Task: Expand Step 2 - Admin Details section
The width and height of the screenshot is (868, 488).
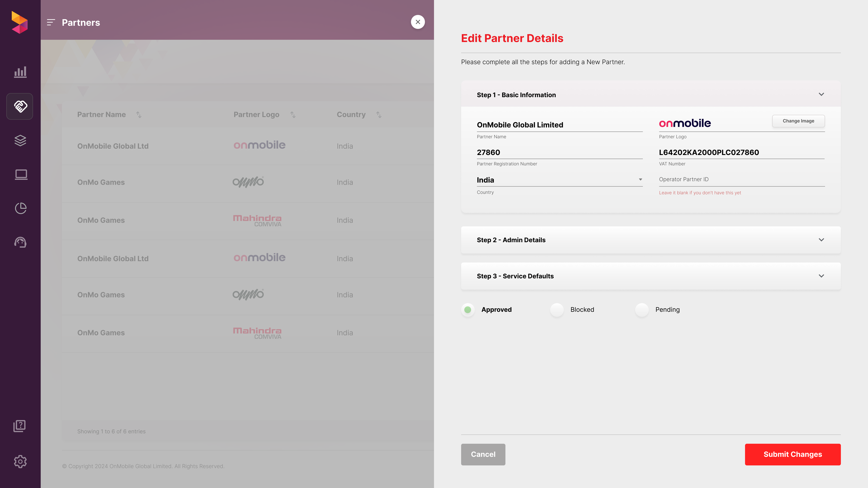Action: coord(821,240)
